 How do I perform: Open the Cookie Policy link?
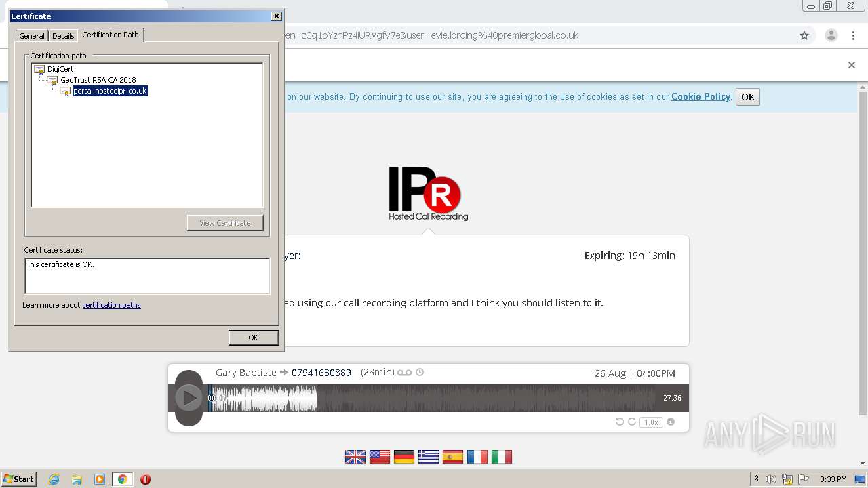[701, 97]
